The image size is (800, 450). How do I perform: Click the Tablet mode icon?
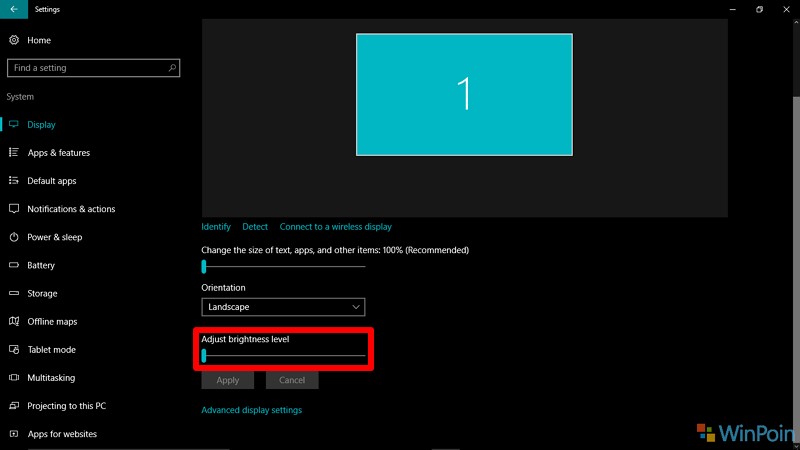(14, 349)
